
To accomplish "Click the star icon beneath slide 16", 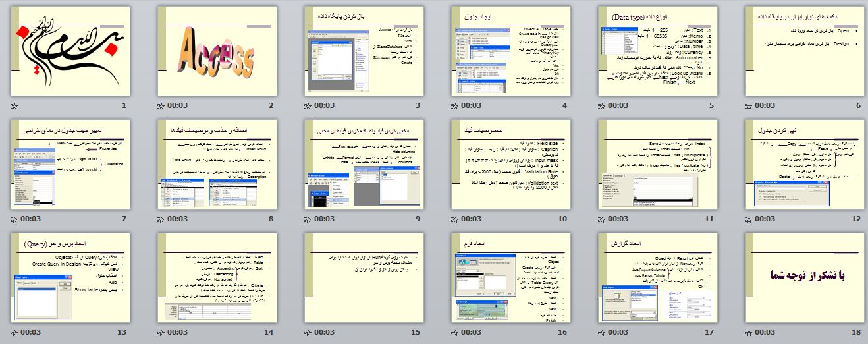I will point(454,332).
